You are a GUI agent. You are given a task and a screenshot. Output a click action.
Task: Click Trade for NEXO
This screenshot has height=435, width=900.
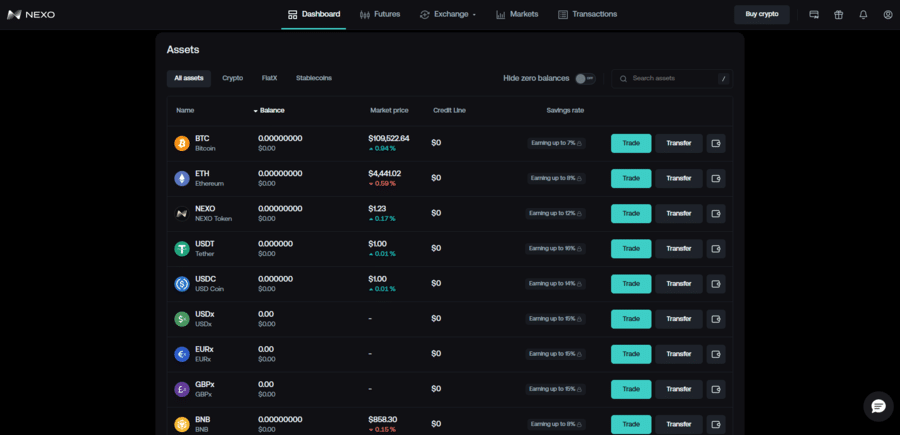[631, 213]
